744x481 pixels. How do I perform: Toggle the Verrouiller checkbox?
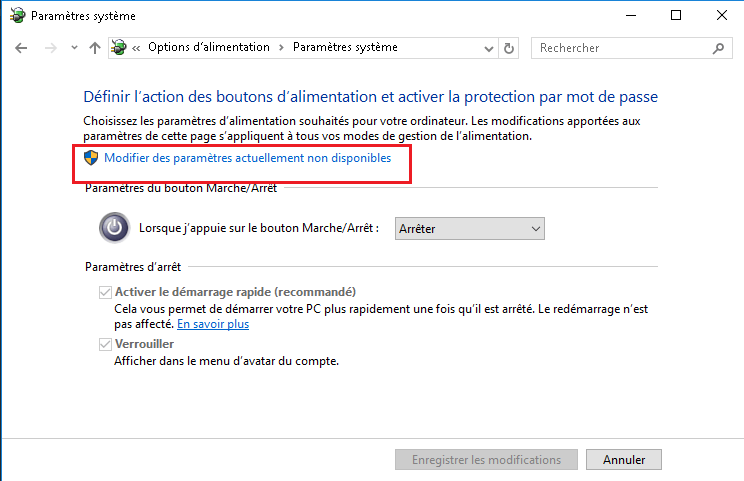point(104,344)
